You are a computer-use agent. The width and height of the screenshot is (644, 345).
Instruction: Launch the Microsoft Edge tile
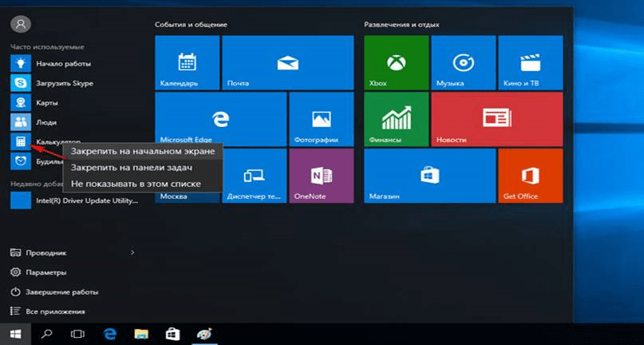(x=220, y=119)
